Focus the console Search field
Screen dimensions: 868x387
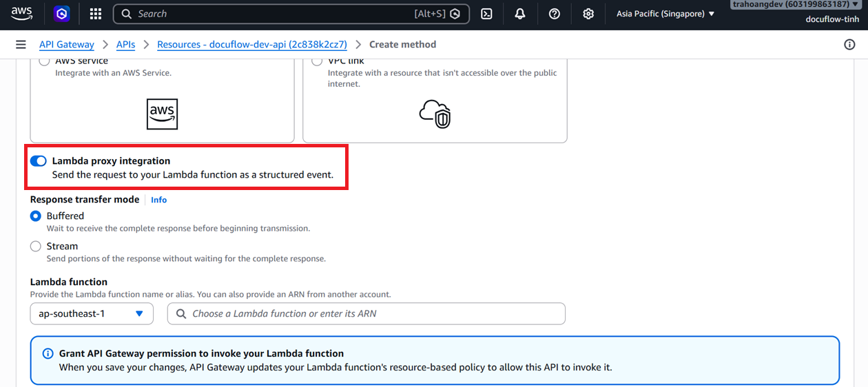point(291,14)
